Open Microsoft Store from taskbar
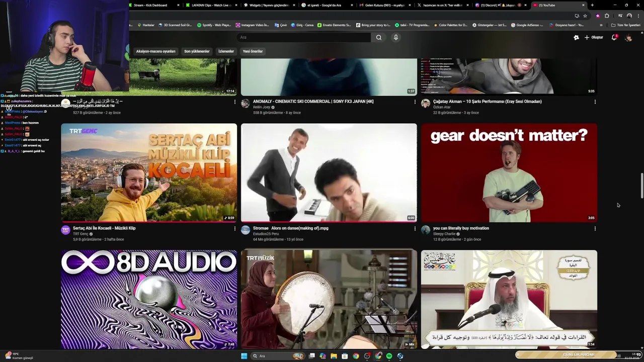644x362 pixels. click(345, 356)
